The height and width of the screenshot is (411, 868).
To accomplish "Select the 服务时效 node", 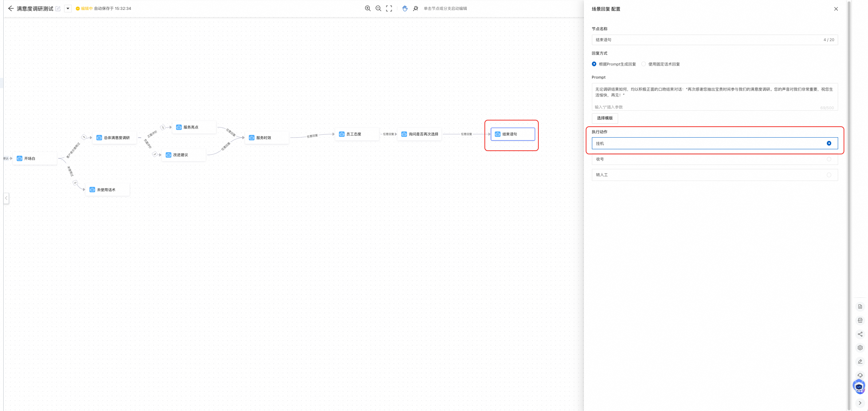I will (267, 138).
